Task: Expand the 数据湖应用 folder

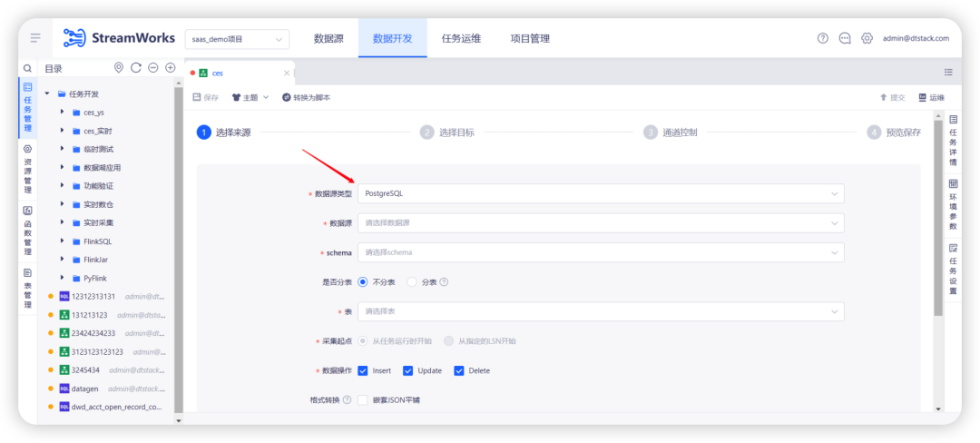Action: (62, 167)
